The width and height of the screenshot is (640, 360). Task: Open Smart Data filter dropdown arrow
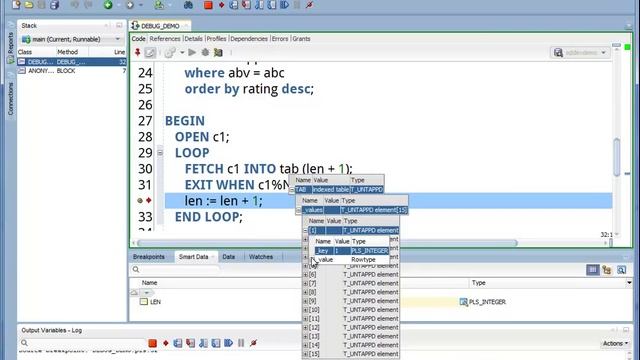point(146,293)
